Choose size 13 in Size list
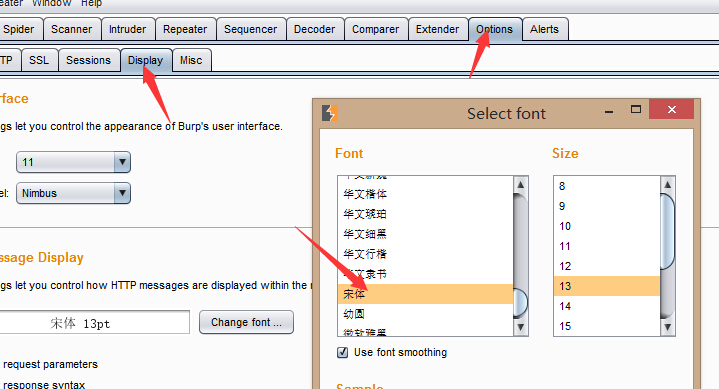The width and height of the screenshot is (719, 389). point(607,286)
